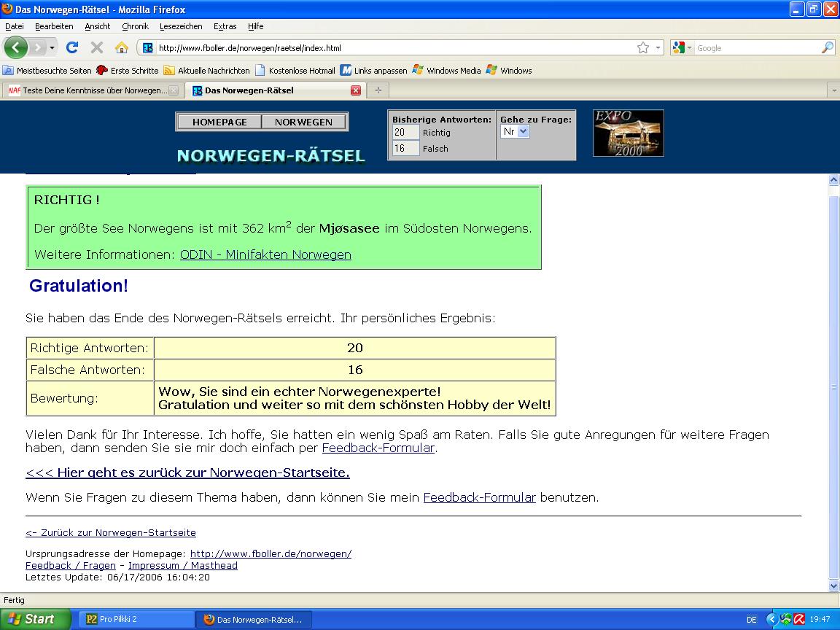The height and width of the screenshot is (630, 840).
Task: Bookmark page using the star icon
Action: coord(642,47)
